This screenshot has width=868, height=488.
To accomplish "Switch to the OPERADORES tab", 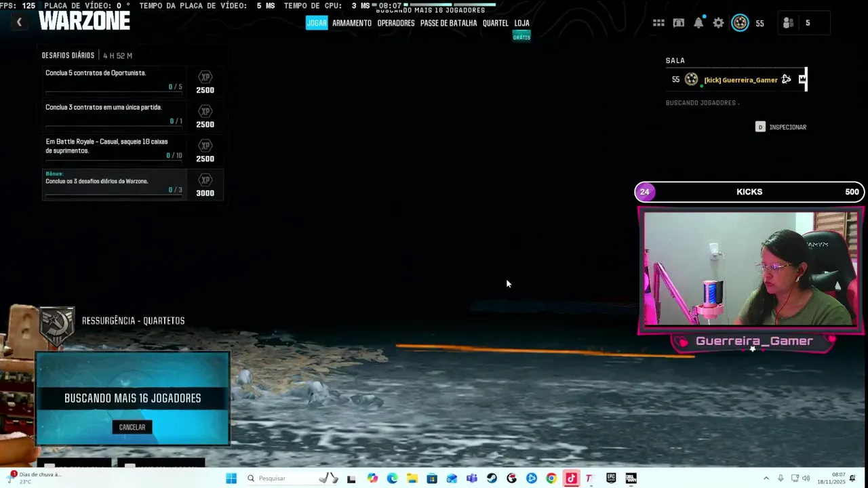I will click(x=396, y=23).
